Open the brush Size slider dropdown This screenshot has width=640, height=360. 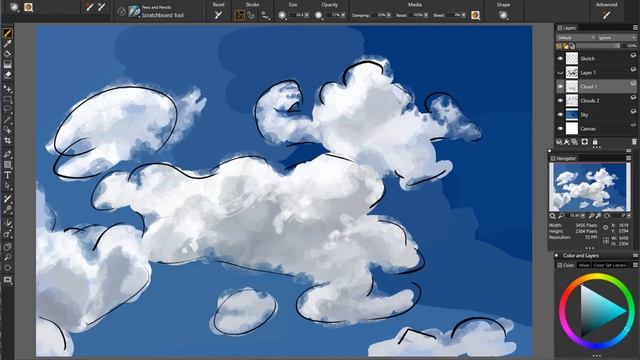(307, 16)
